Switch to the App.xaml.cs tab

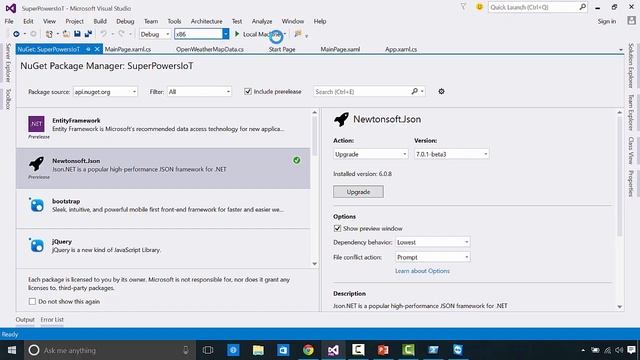click(x=401, y=49)
